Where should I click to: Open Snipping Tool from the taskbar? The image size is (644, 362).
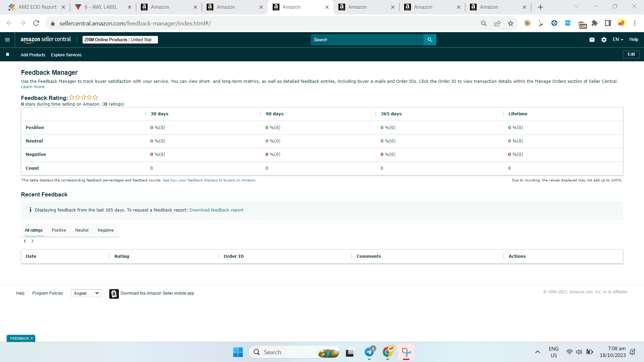click(406, 352)
